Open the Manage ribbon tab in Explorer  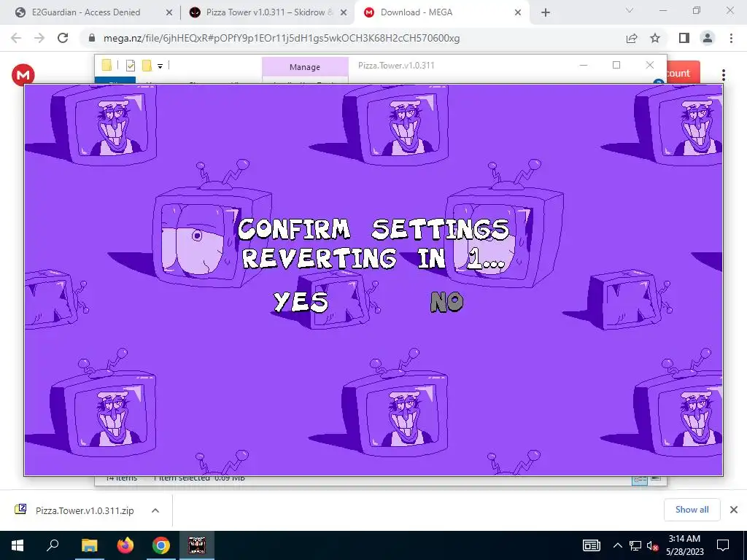305,67
